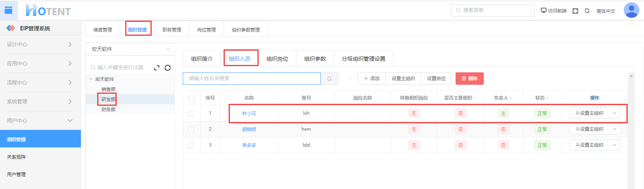
Task: Click the search magnifier button for names
Action: click(329, 79)
